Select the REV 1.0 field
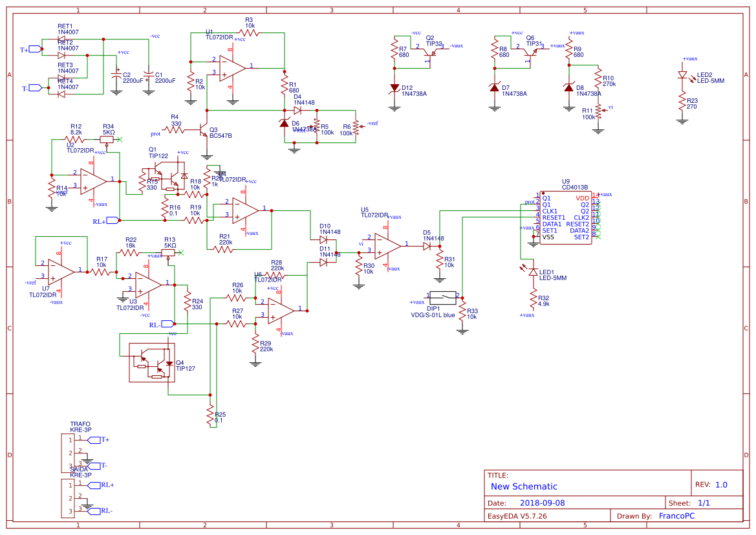 tap(711, 485)
